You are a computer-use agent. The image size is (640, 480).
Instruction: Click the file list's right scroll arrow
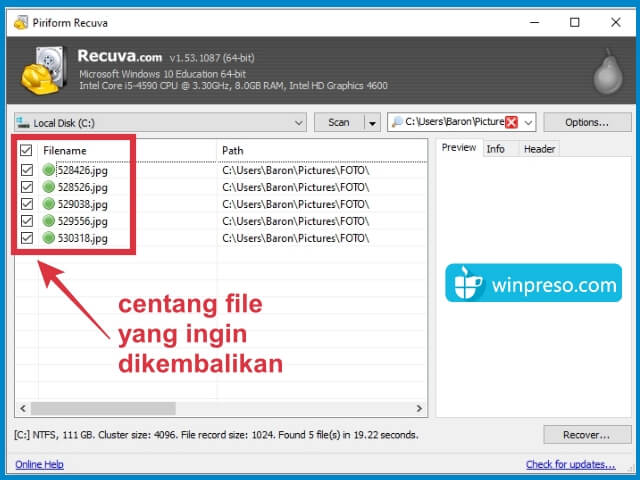[x=419, y=408]
